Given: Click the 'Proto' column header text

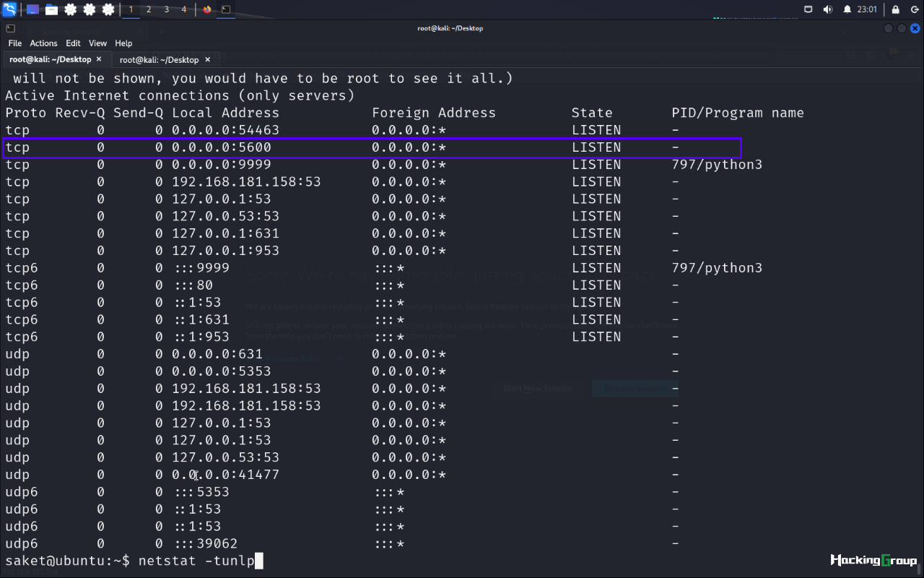Looking at the screenshot, I should (26, 113).
